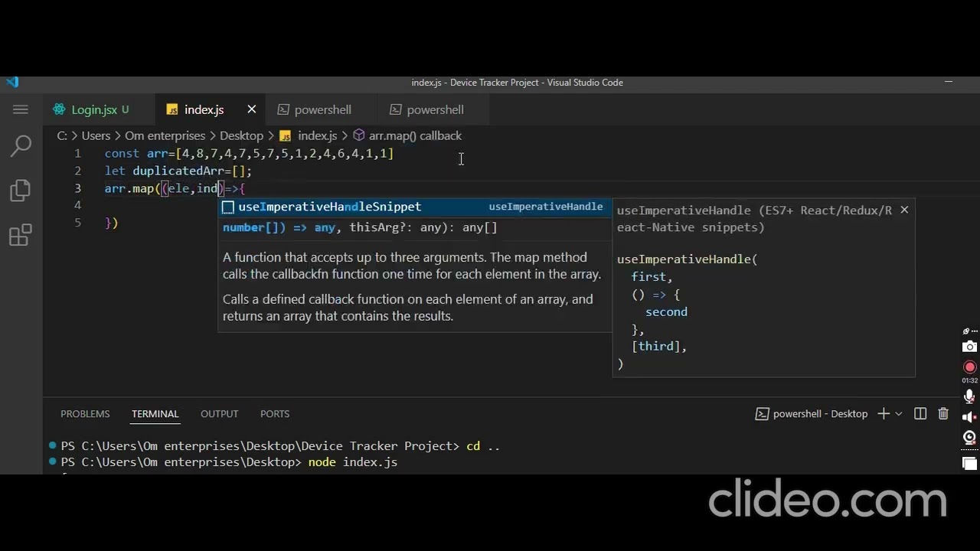The image size is (980, 551).
Task: Open the Problems panel tab
Action: point(85,413)
